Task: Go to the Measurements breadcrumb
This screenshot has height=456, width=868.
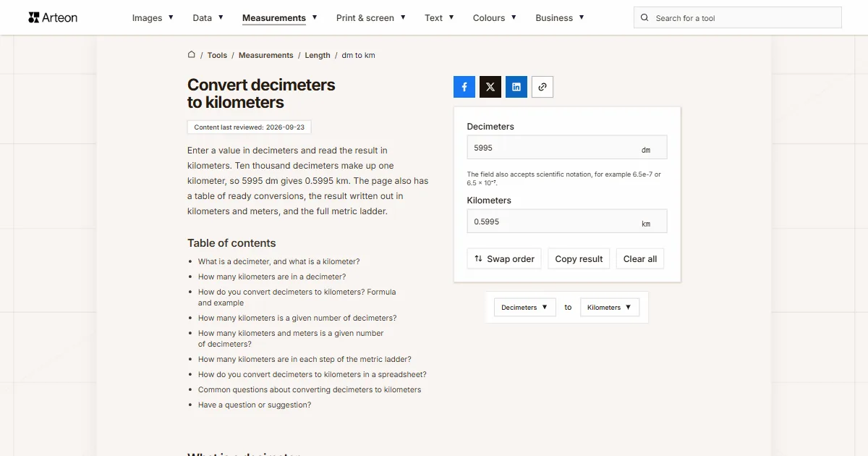Action: [266, 55]
